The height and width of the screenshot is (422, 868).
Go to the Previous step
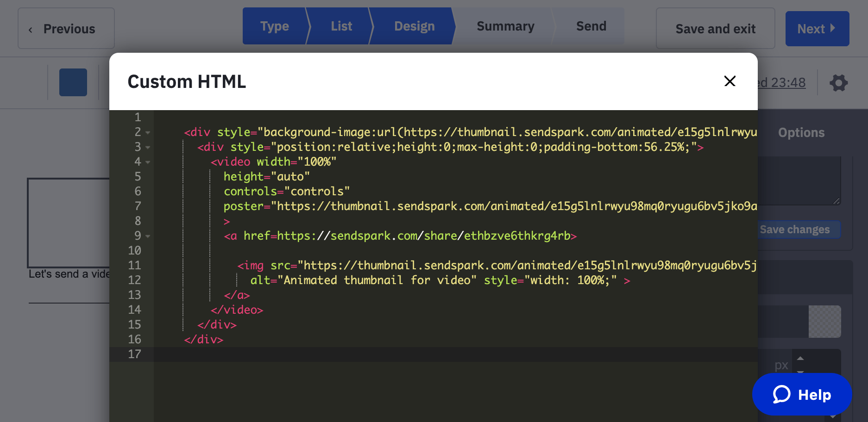(66, 28)
